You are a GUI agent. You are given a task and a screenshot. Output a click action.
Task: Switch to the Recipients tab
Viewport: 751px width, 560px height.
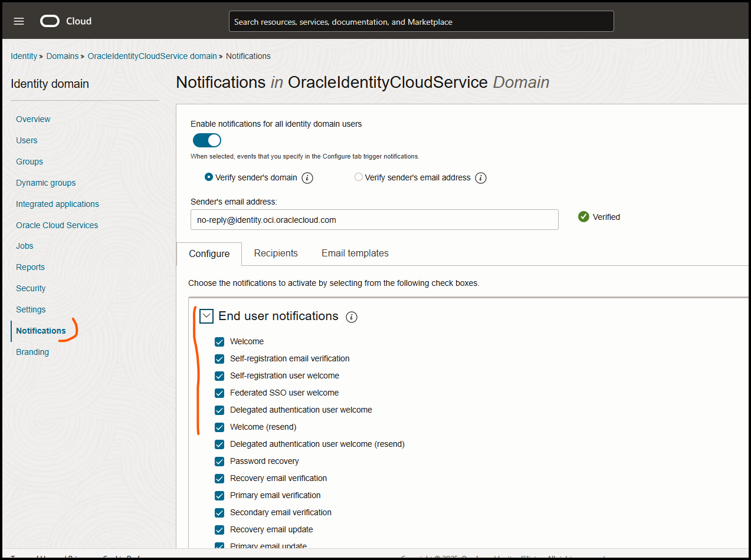tap(276, 253)
